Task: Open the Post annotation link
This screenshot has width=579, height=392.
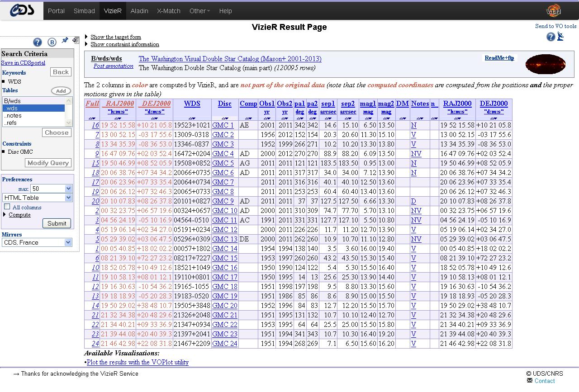Action: coord(114,66)
